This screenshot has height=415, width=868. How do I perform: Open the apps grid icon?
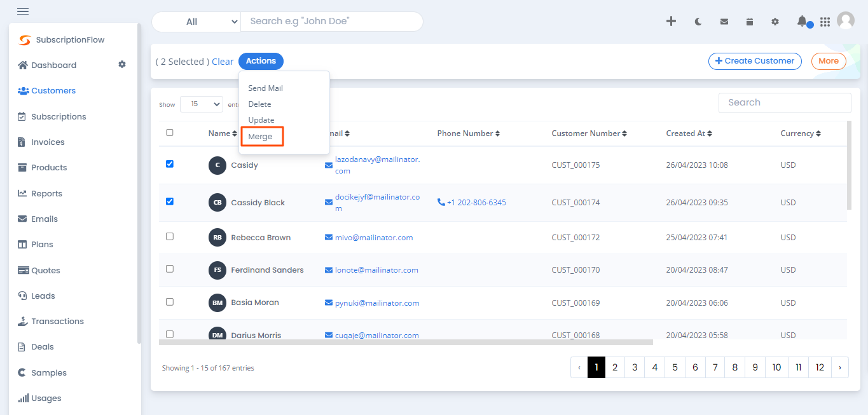825,22
